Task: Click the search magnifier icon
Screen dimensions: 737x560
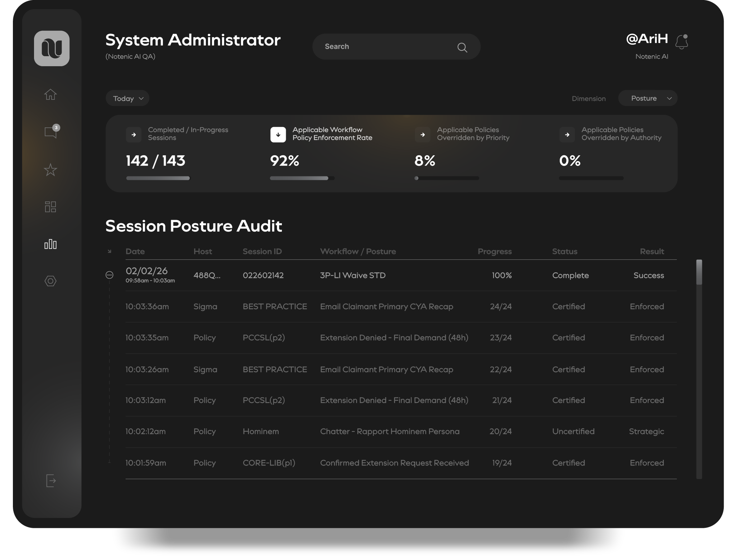Action: tap(462, 47)
